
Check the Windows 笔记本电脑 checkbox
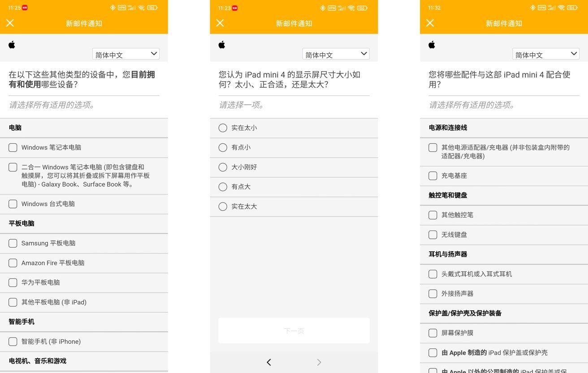pos(13,147)
